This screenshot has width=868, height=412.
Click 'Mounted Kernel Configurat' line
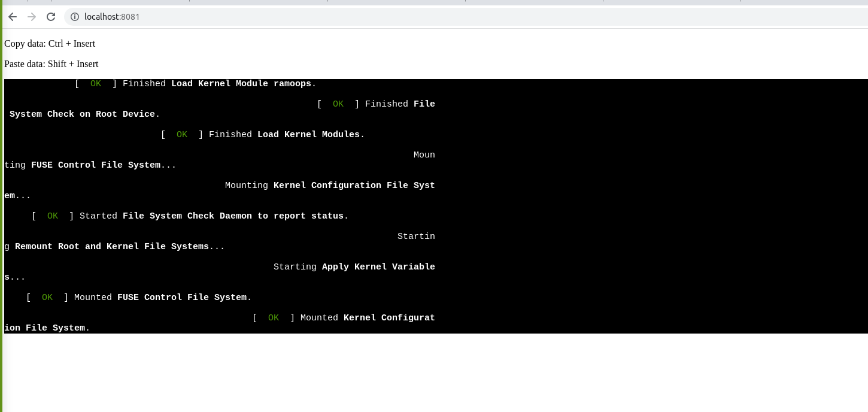pos(344,318)
